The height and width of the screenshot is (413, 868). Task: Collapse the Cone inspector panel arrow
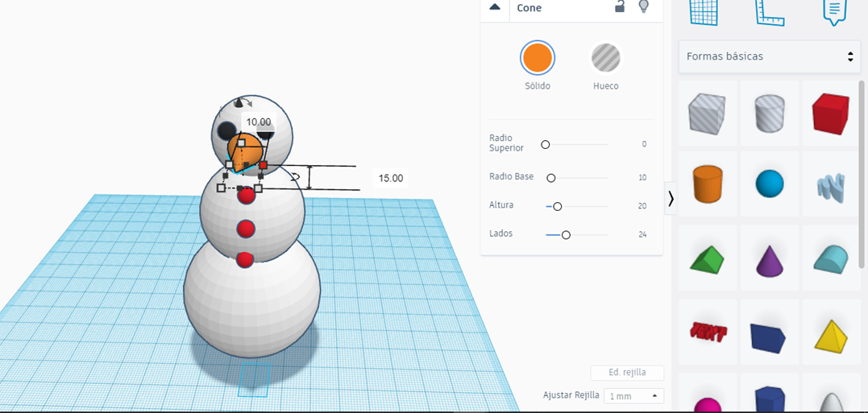coord(495,7)
